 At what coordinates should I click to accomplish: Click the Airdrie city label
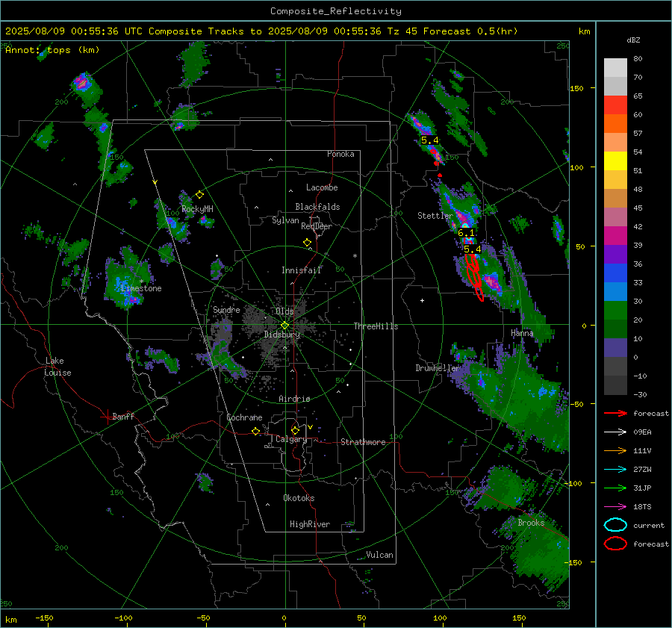pyautogui.click(x=294, y=399)
